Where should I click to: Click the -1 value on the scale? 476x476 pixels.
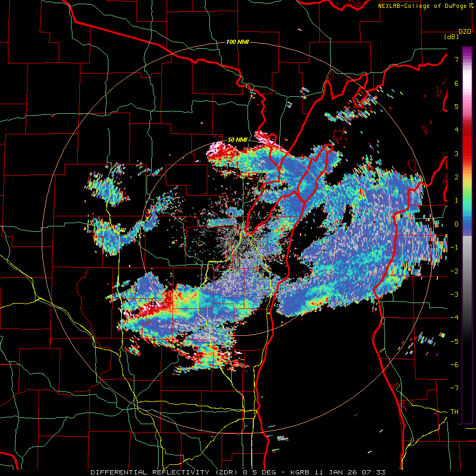(x=454, y=248)
